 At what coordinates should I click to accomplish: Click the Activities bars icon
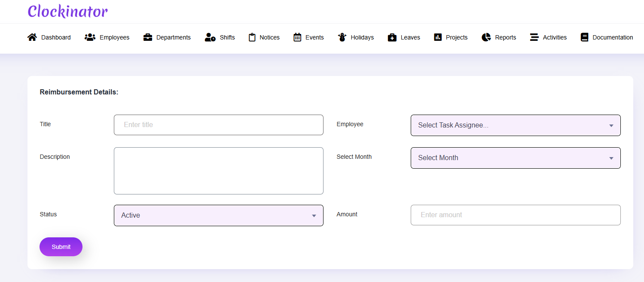point(534,37)
